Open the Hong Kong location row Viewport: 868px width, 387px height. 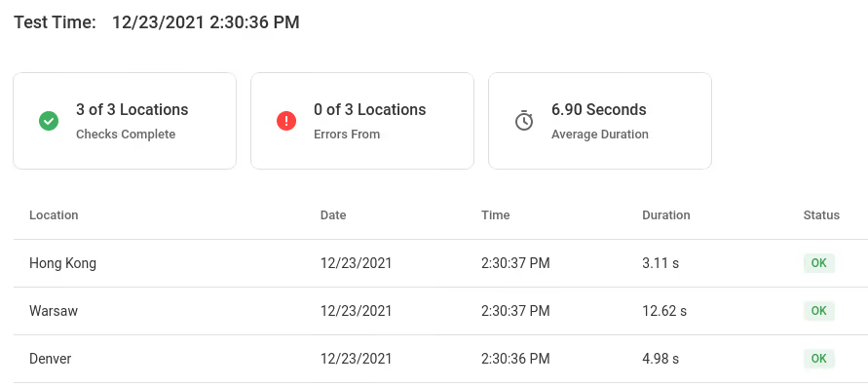(440, 263)
